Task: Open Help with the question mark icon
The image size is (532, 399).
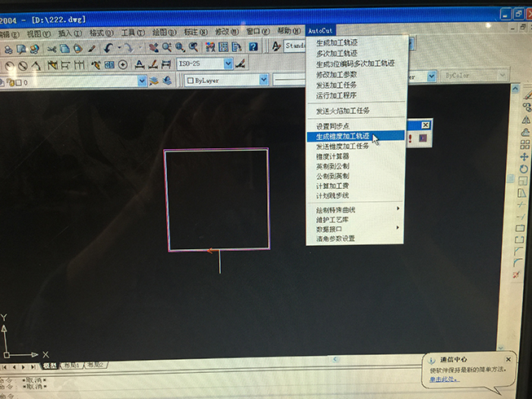Action: tap(253, 47)
